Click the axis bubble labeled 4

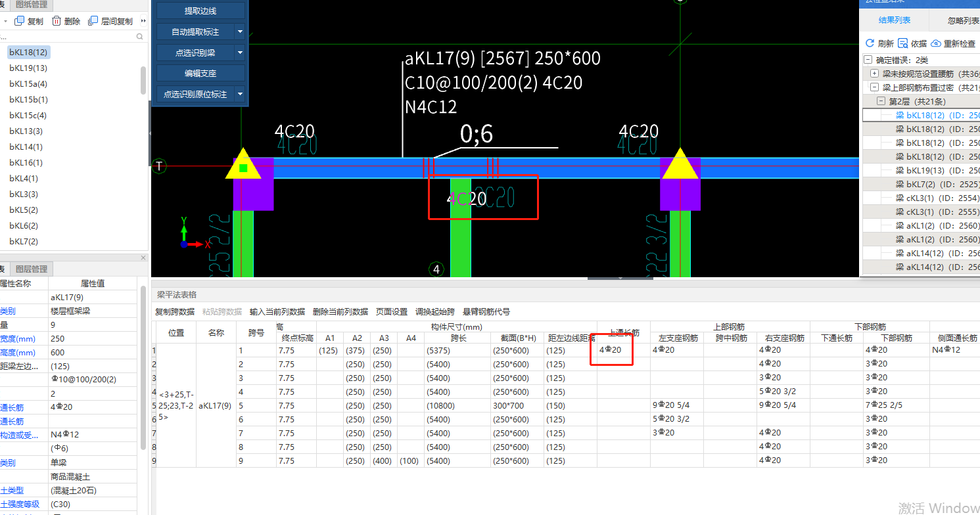coord(436,269)
